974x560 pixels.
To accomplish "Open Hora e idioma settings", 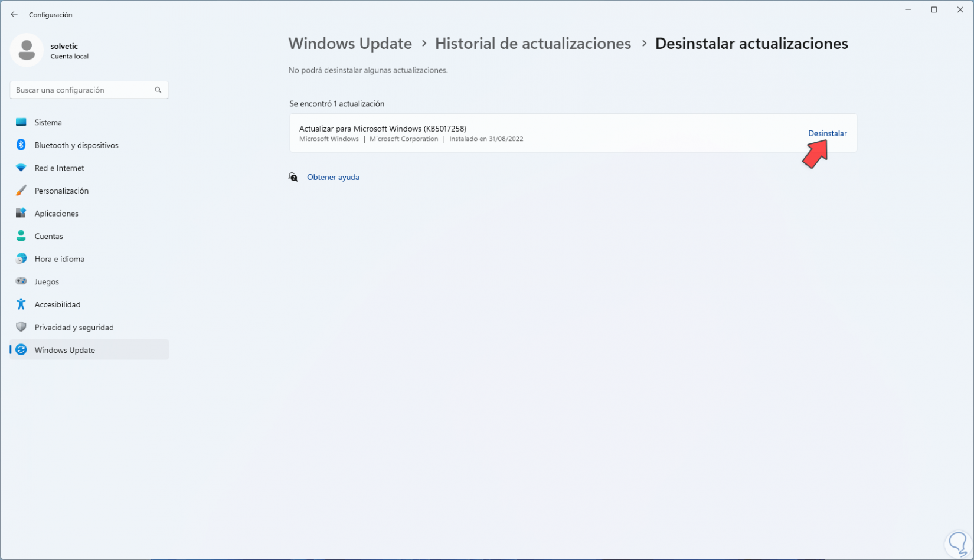I will click(89, 258).
